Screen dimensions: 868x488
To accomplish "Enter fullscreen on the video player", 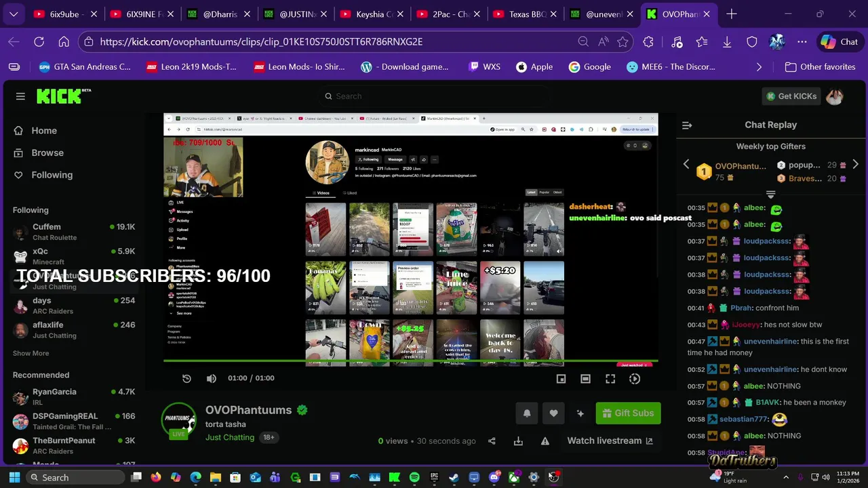I will 610,379.
